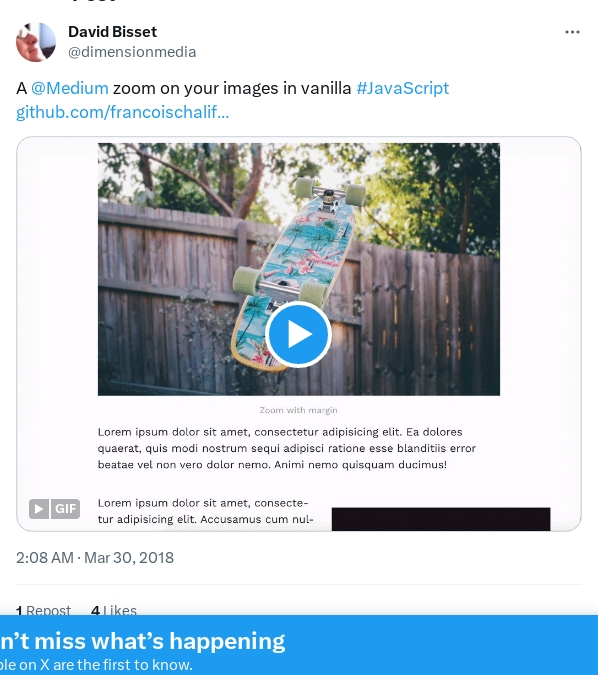
Task: View the 1 Repost list
Action: click(43, 610)
